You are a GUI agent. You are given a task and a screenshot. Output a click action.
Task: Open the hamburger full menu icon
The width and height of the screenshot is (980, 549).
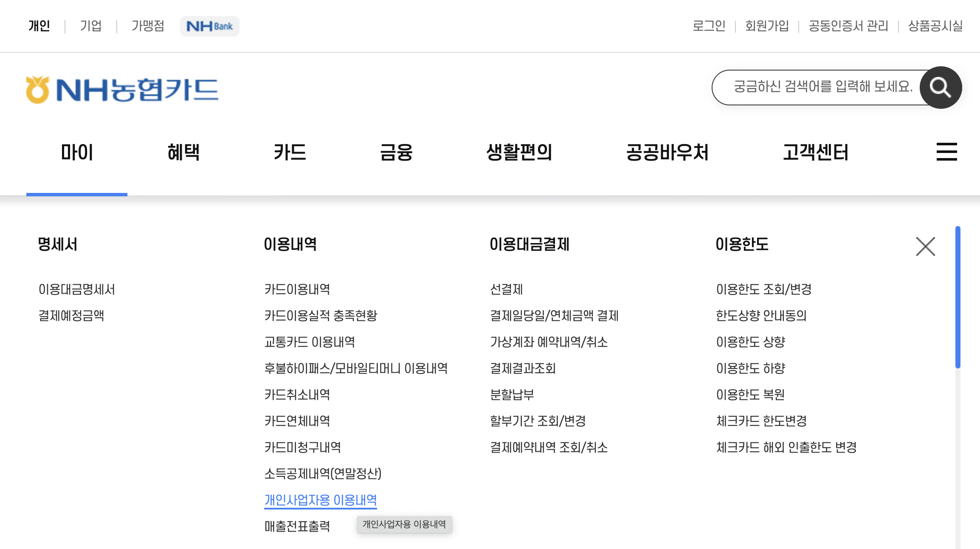pyautogui.click(x=946, y=152)
